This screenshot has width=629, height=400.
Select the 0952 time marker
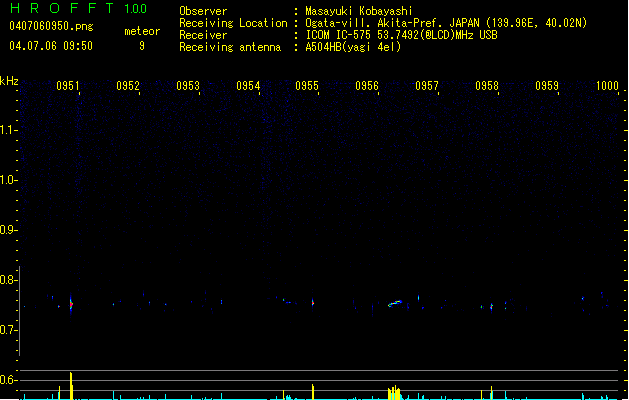click(x=128, y=85)
